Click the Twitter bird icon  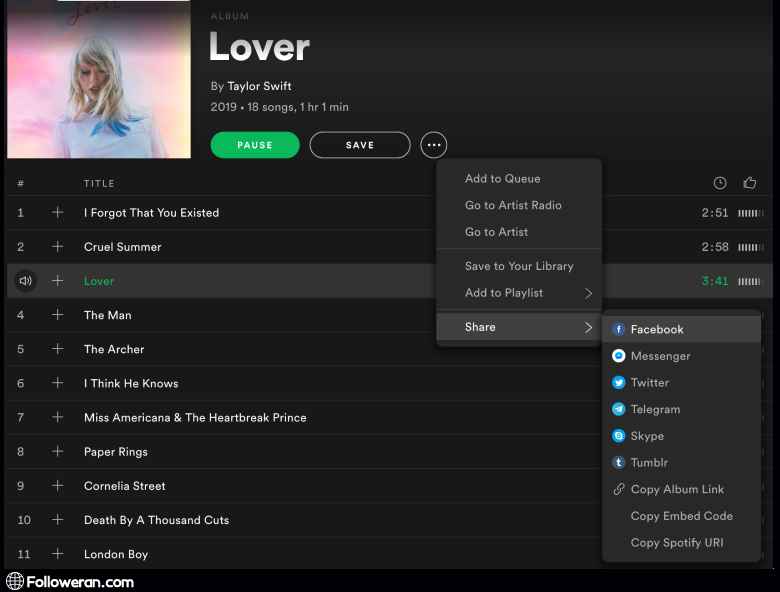(619, 383)
